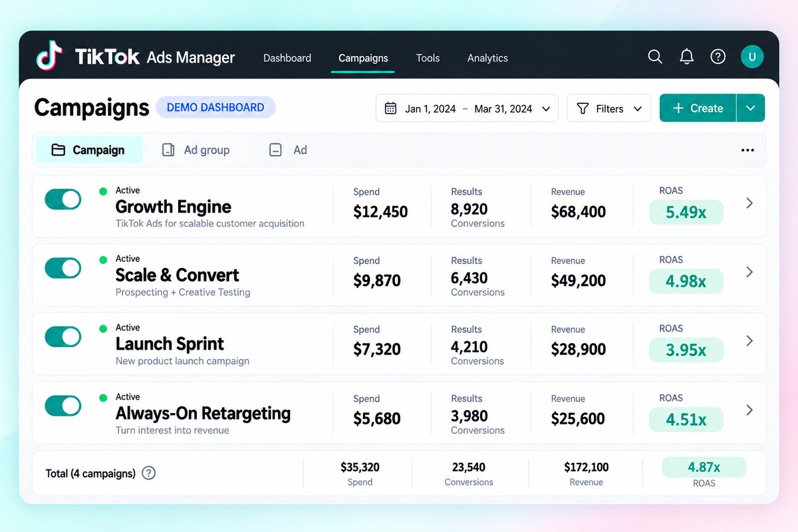Open the Scale & Convert campaign name
The height and width of the screenshot is (532, 798).
[178, 275]
